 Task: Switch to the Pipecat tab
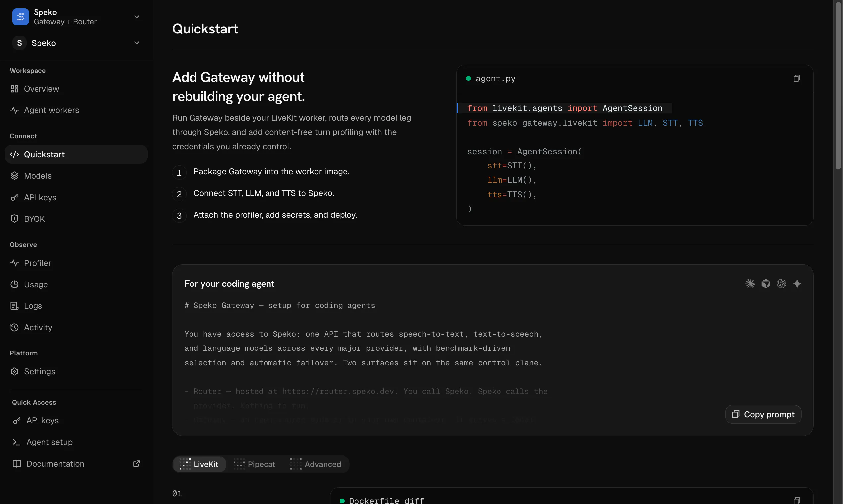(x=254, y=464)
